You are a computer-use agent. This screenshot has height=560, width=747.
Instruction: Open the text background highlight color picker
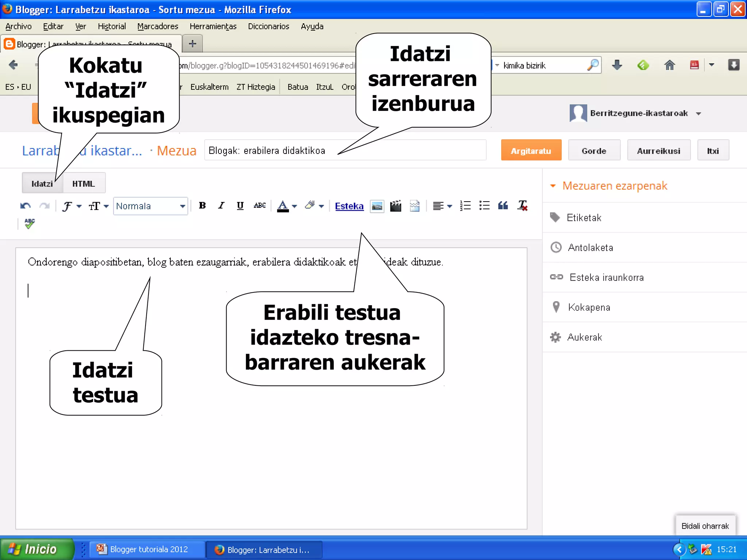pos(314,206)
